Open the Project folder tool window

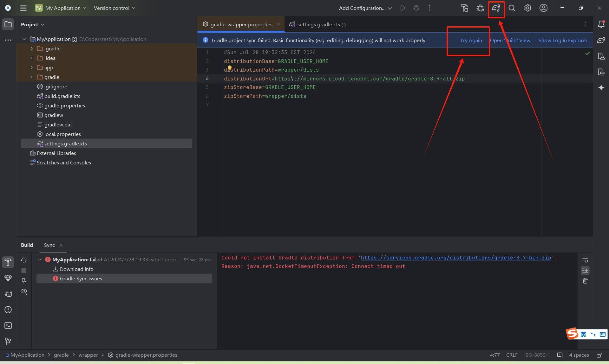tap(8, 24)
